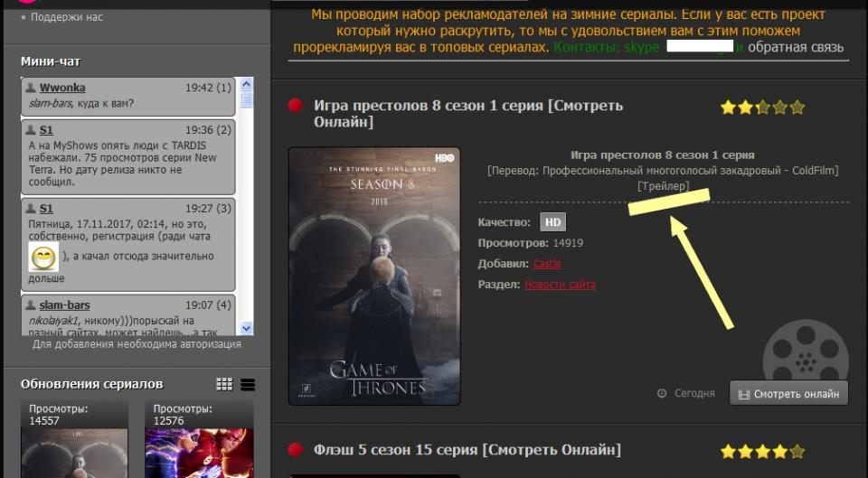The width and height of the screenshot is (868, 478).
Task: Rate Игра престолов five stars
Action: coord(797,108)
